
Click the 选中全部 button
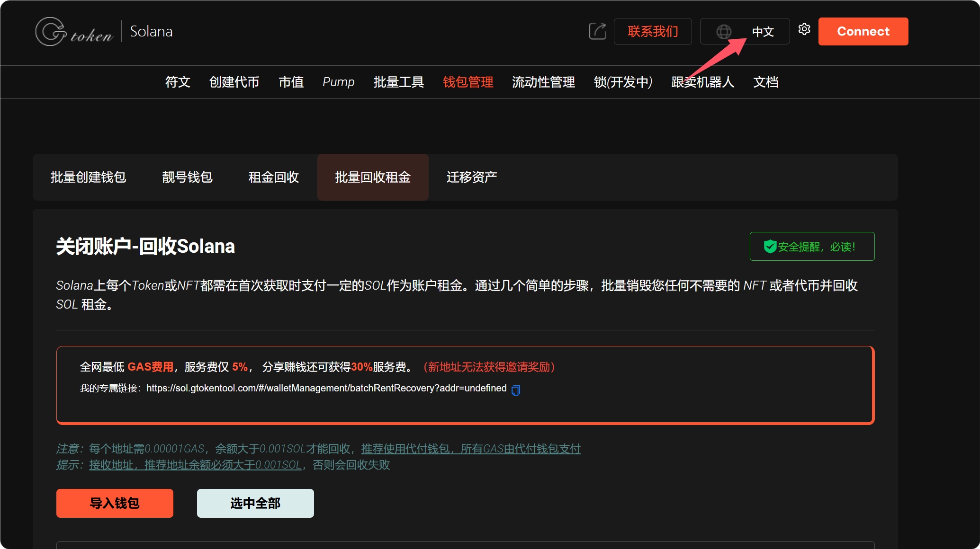pyautogui.click(x=255, y=503)
